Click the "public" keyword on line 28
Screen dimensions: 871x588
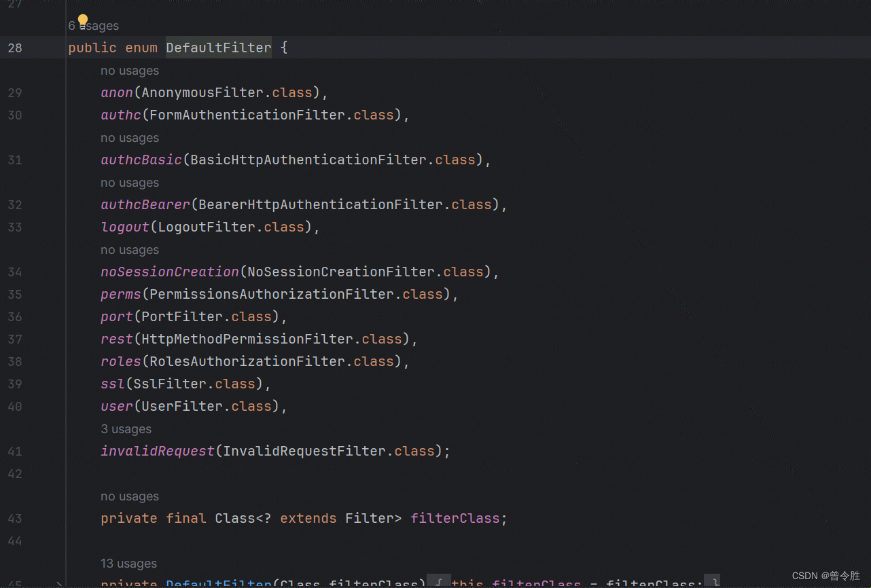92,48
